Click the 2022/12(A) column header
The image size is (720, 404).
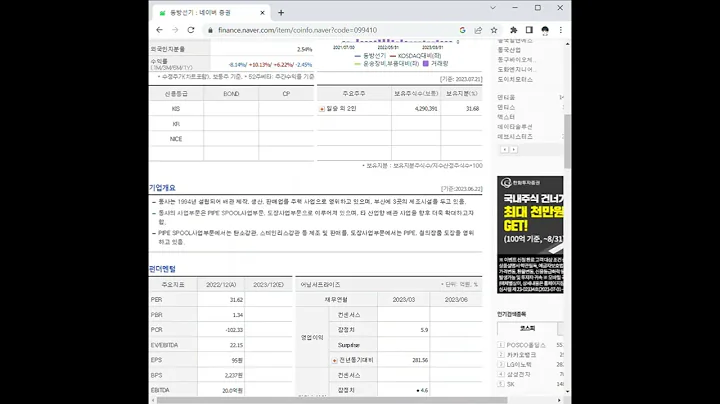coord(221,285)
